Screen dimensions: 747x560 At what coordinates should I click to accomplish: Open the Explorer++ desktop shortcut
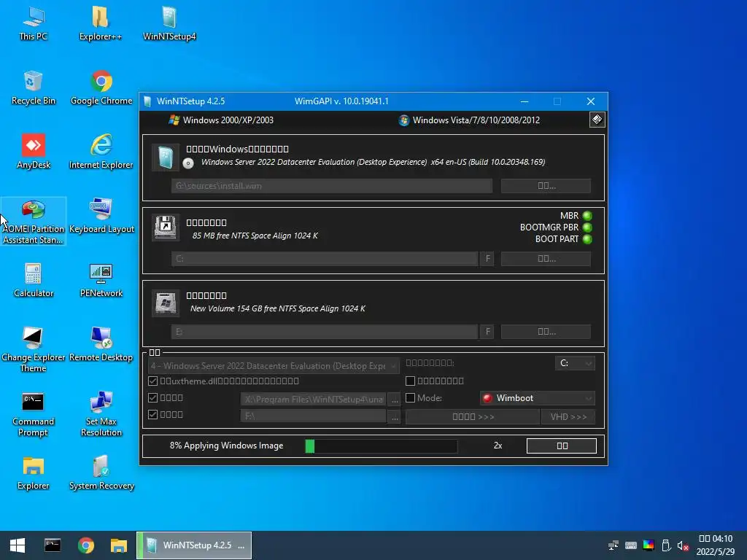101,23
